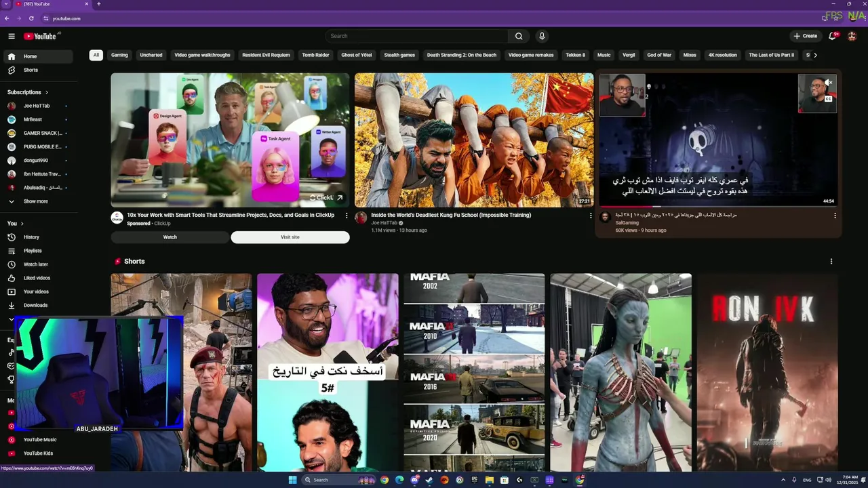Open YouTube Kids in the sidebar
This screenshot has height=488, width=868.
39,453
